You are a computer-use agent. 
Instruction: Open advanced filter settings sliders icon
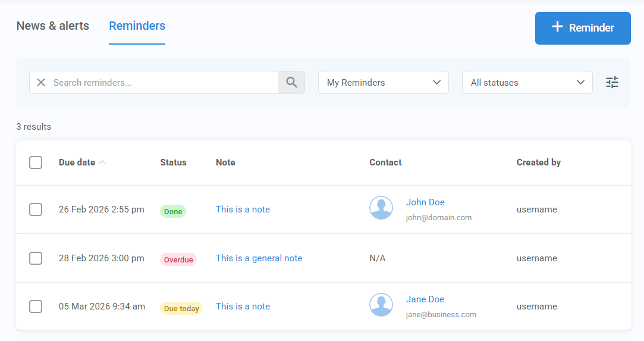click(x=612, y=83)
